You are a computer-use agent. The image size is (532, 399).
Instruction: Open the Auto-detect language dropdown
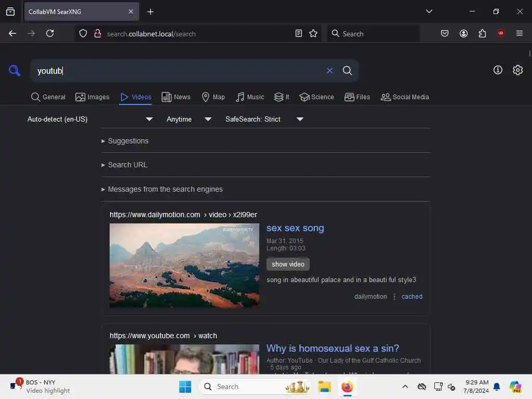tap(90, 119)
